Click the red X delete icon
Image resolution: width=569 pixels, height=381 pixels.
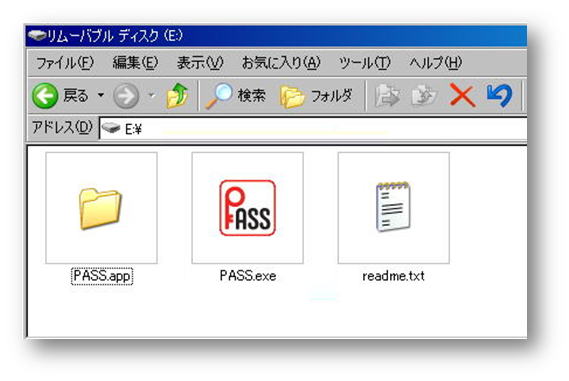pyautogui.click(x=462, y=96)
